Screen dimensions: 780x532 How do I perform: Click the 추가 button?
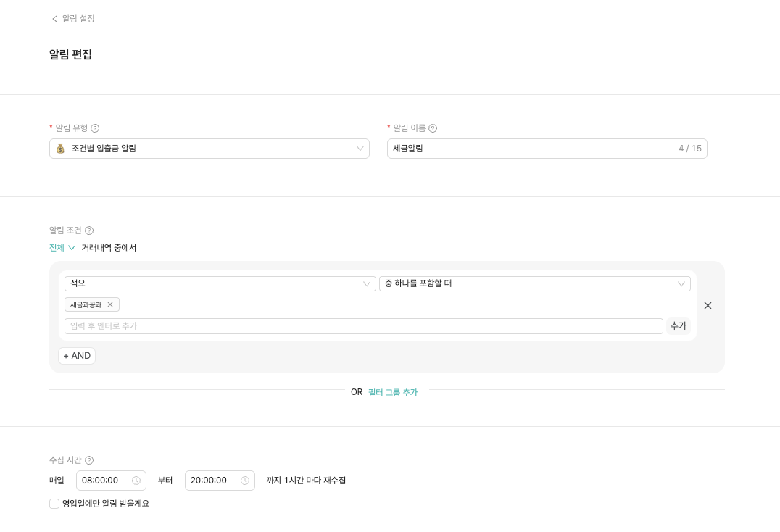[x=678, y=326]
